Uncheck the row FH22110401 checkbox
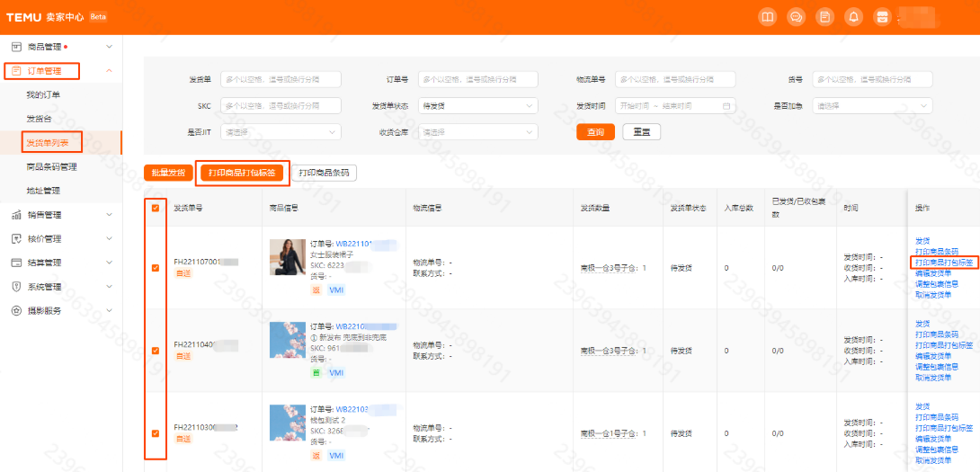This screenshot has width=980, height=472. 156,350
